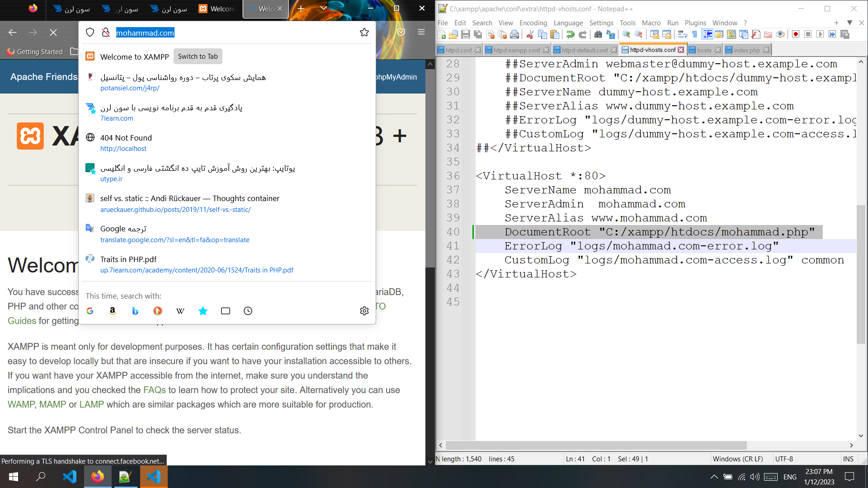This screenshot has height=488, width=868.
Task: Click the tracking protection shield icon
Action: (90, 33)
